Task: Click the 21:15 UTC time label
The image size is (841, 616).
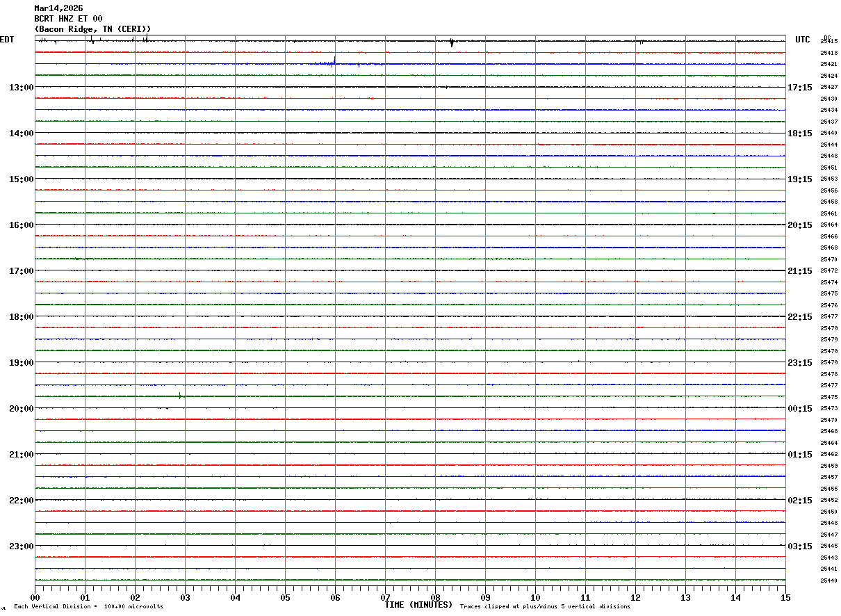Action: click(800, 271)
